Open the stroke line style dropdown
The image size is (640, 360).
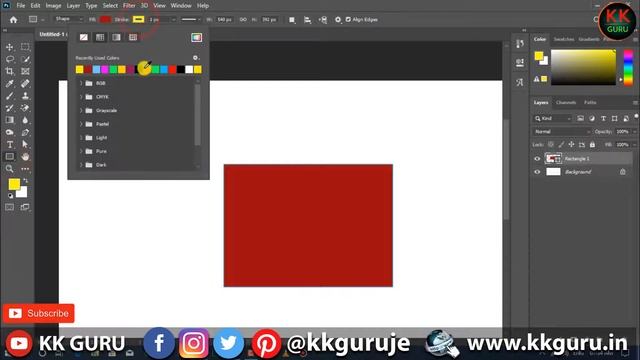[x=191, y=20]
